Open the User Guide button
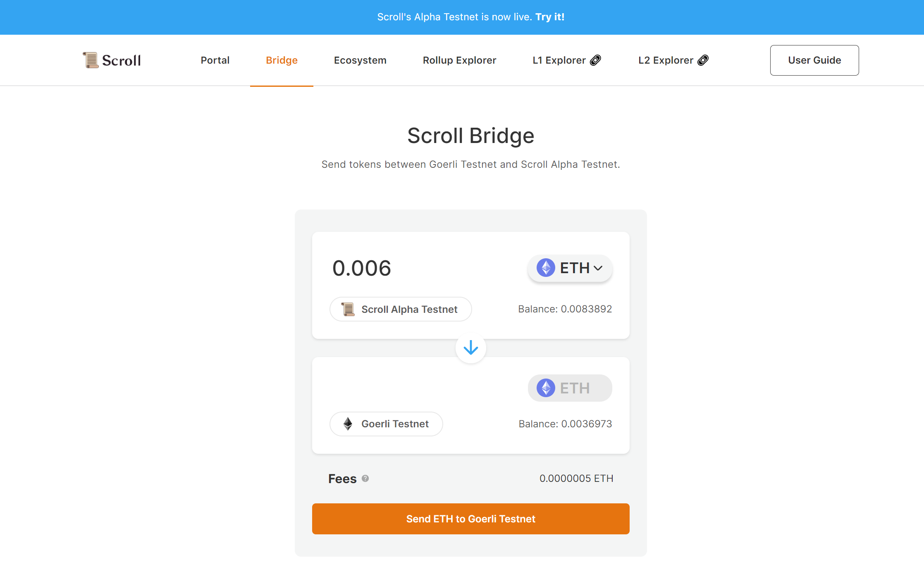 [814, 60]
